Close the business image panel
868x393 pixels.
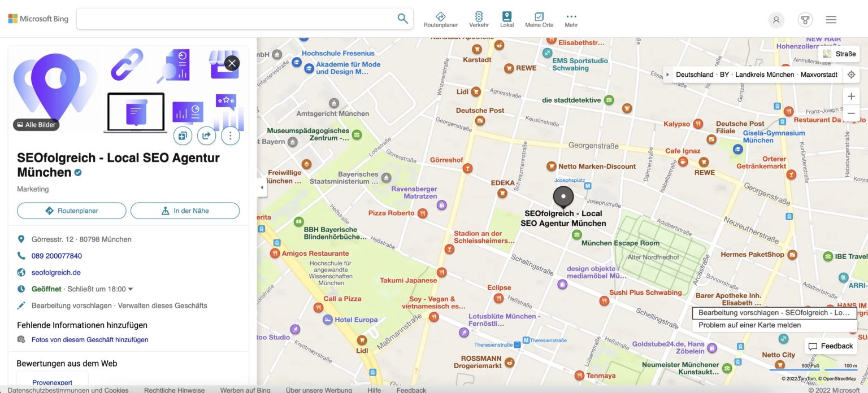tap(232, 63)
